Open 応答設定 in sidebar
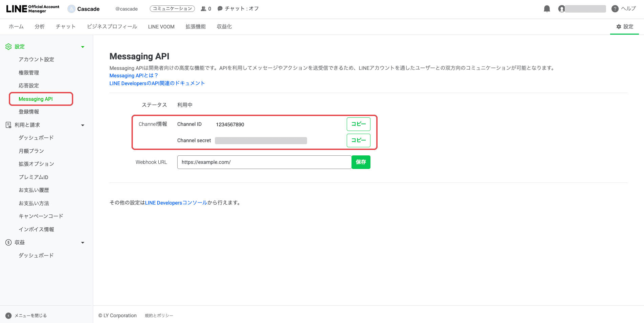Image resolution: width=644 pixels, height=323 pixels. pos(29,85)
